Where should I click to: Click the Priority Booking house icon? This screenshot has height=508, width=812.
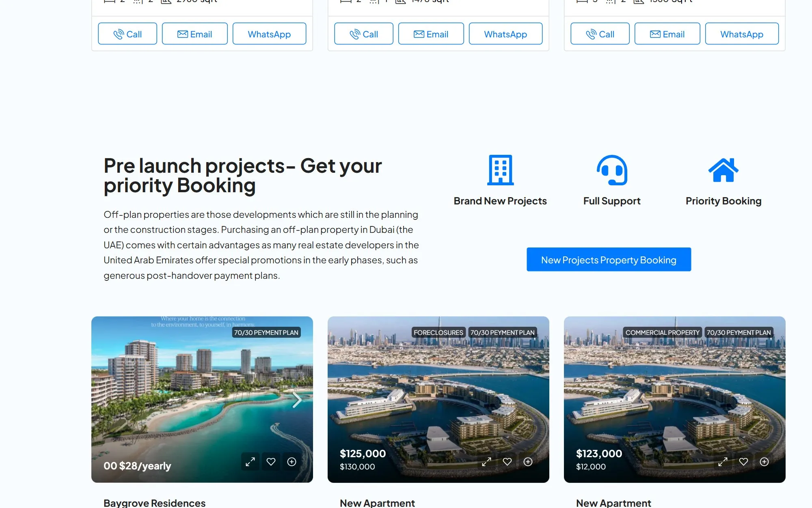723,170
